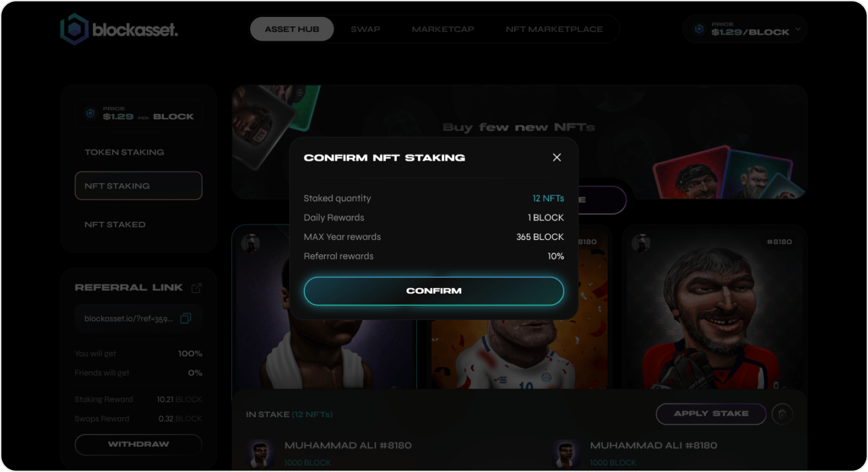This screenshot has height=472, width=868.
Task: Click the BLOCK price icon in sidebar
Action: point(90,114)
